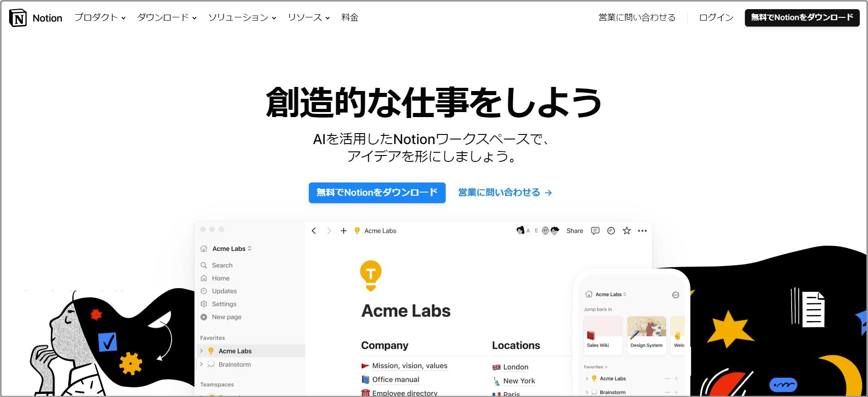Click the Notion logo icon
This screenshot has width=868, height=397.
click(x=18, y=18)
